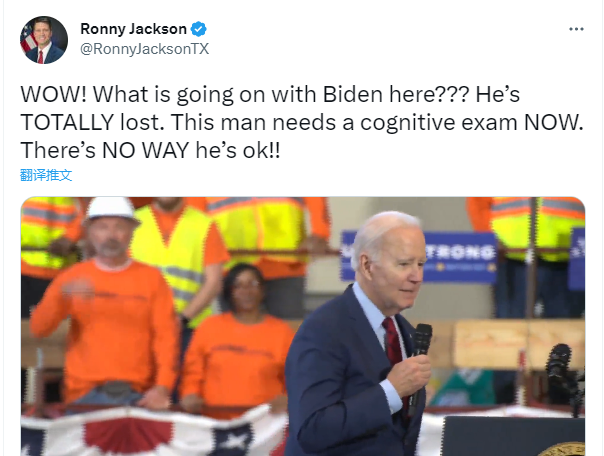Click the seated woman in orange shirt
This screenshot has width=604, height=456.
pos(237,338)
